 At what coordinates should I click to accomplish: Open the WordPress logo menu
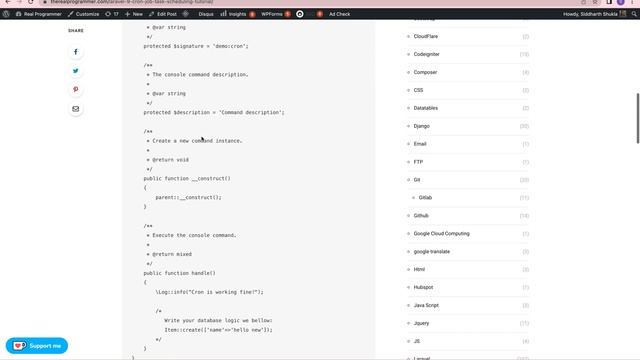[x=6, y=14]
